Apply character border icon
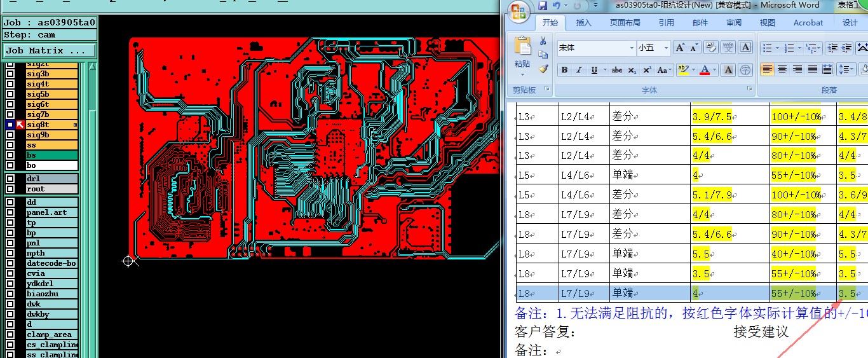Viewport: 868px width, 358px height. click(745, 48)
